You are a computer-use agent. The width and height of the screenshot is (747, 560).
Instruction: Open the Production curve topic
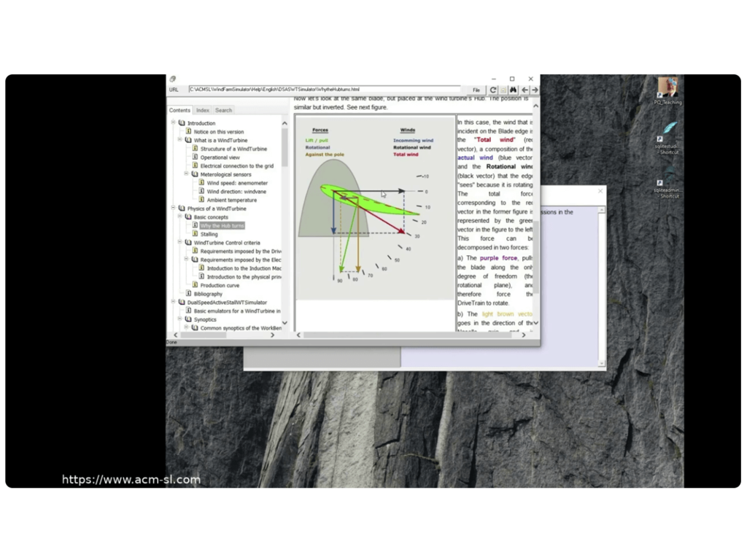(220, 286)
